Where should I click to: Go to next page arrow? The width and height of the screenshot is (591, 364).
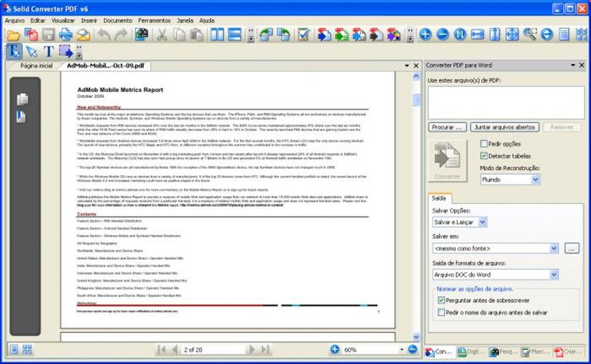click(252, 350)
